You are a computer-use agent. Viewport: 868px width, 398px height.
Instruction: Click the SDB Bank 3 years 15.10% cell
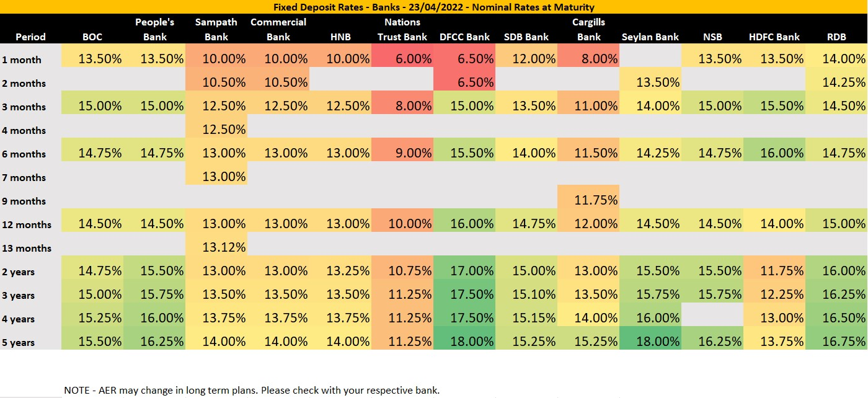(526, 294)
